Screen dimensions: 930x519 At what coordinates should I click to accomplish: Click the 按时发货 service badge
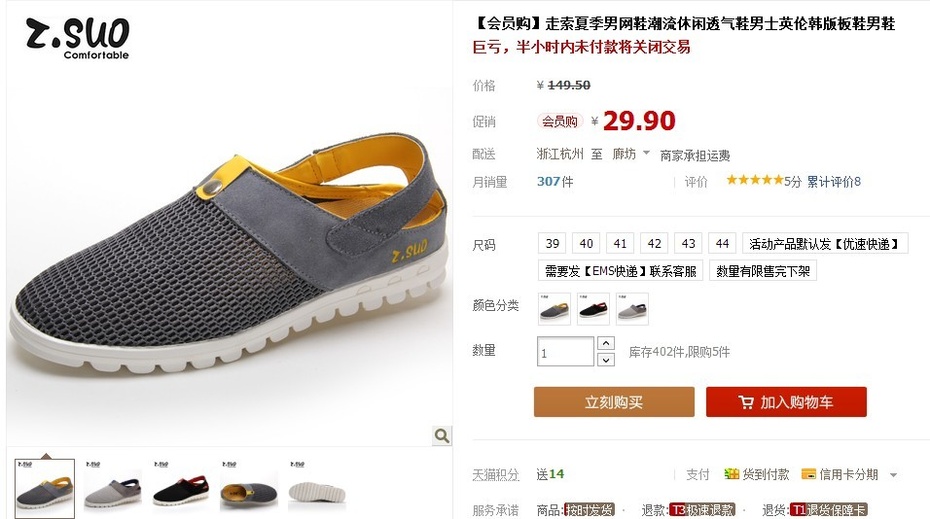click(x=589, y=510)
